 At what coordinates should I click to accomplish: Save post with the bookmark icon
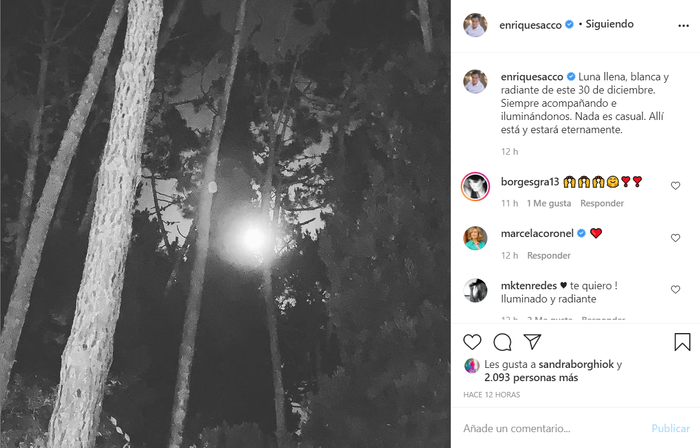point(682,342)
